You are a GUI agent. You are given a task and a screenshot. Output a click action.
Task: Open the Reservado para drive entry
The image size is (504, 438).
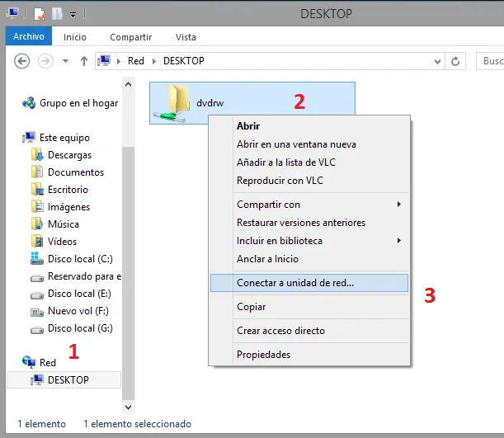[84, 276]
